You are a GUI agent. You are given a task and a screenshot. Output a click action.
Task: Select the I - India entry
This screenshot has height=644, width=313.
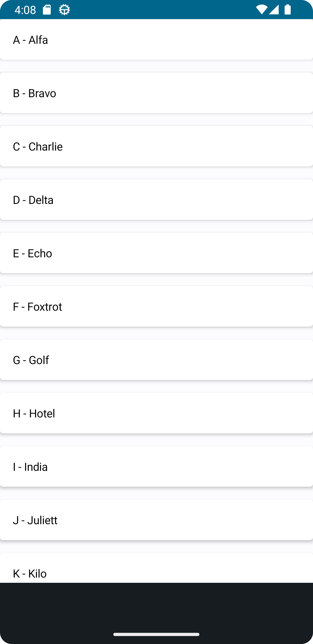pyautogui.click(x=156, y=467)
